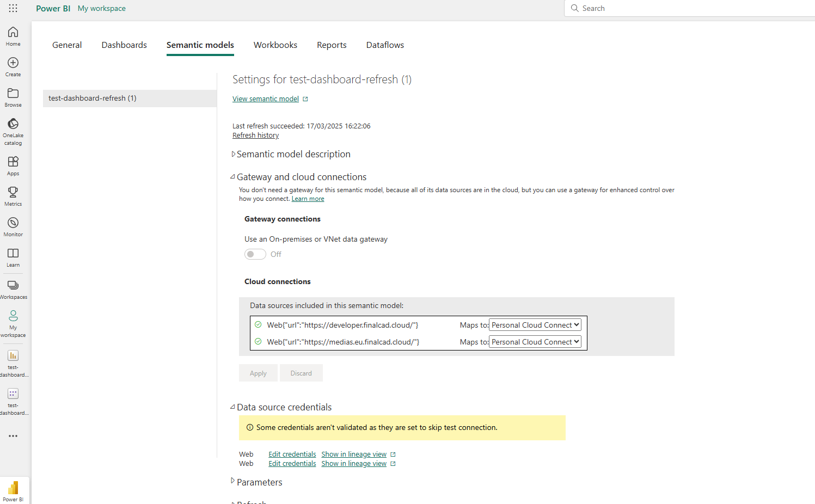Image resolution: width=815 pixels, height=504 pixels.
Task: Click the 'Last refresh succeeded: 17/03/2025 16:22:06' text
Action: 301,126
